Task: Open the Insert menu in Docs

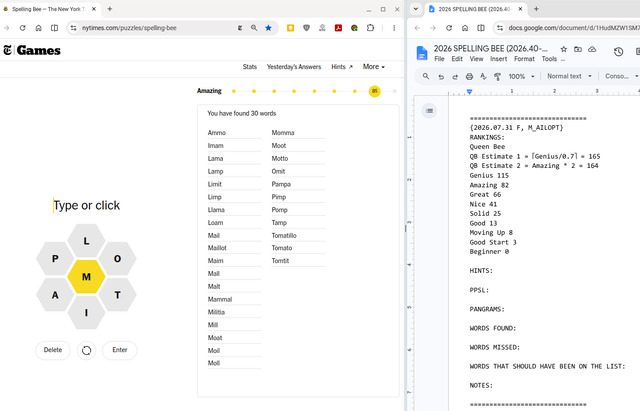Action: tap(499, 59)
